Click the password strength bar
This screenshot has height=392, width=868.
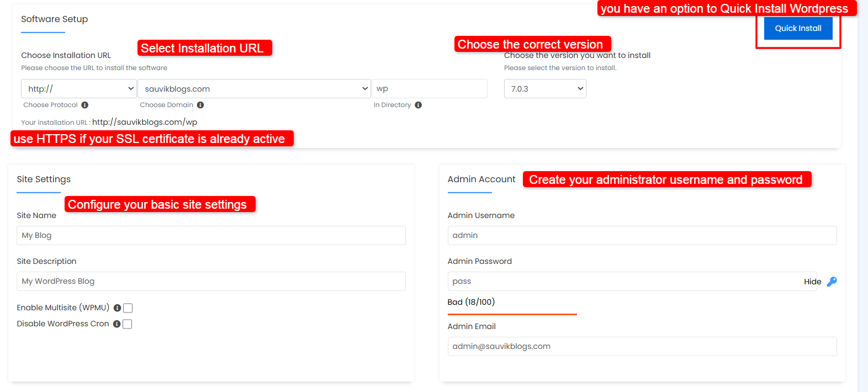pos(512,314)
